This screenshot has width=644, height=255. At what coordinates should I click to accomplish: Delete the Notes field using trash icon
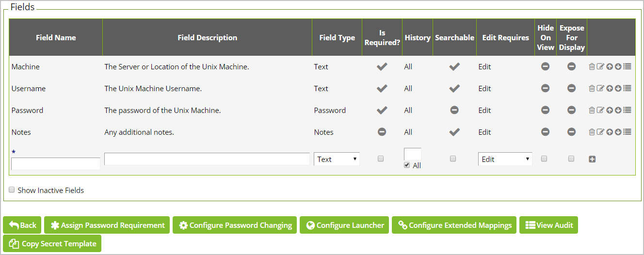tap(592, 132)
